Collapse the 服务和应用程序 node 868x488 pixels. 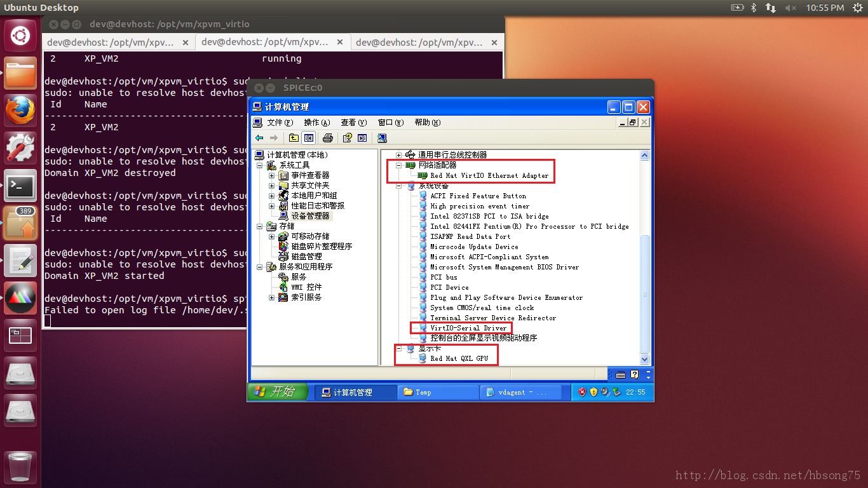(260, 267)
